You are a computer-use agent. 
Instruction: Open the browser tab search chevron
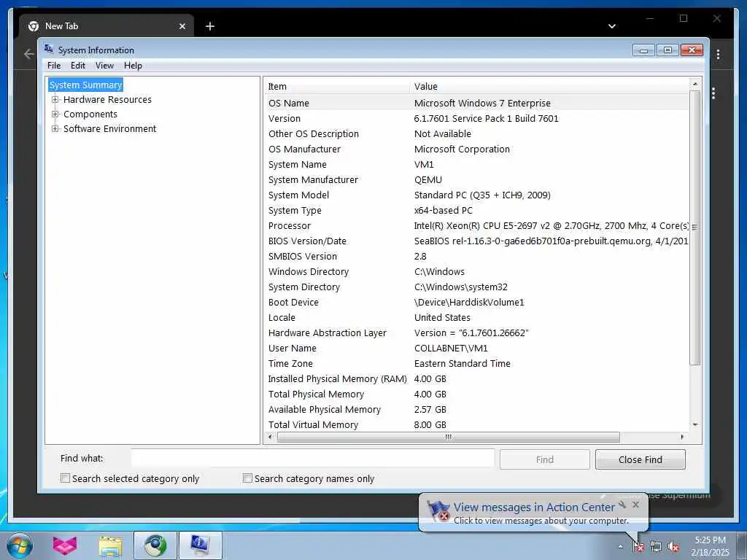tap(612, 26)
